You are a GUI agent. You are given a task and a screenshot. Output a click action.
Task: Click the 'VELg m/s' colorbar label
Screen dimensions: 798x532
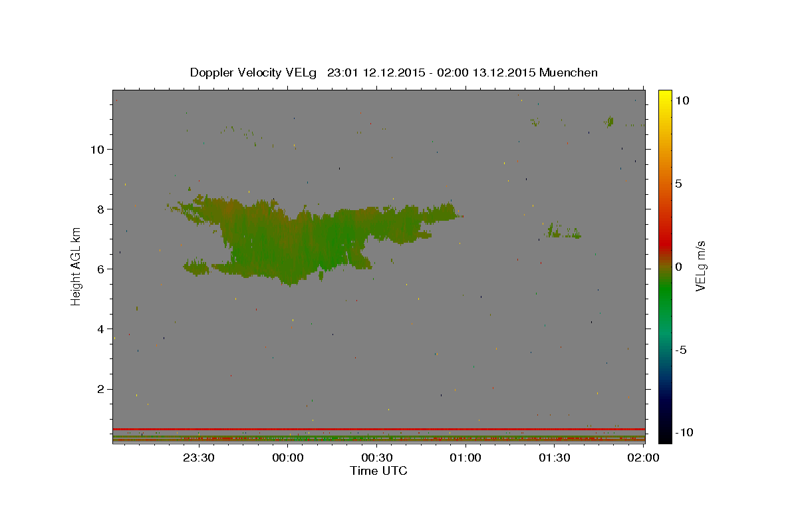pos(701,265)
